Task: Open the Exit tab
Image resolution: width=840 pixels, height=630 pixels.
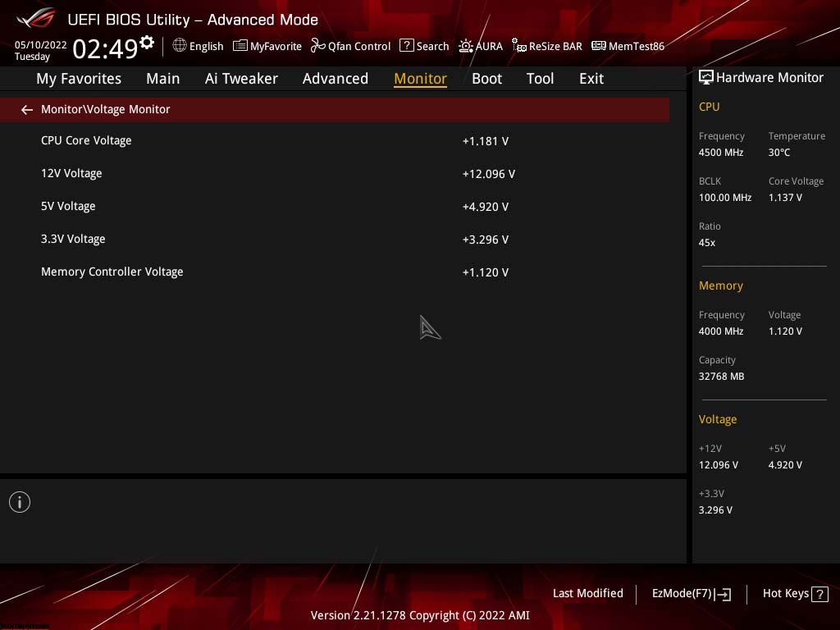Action: click(x=591, y=79)
